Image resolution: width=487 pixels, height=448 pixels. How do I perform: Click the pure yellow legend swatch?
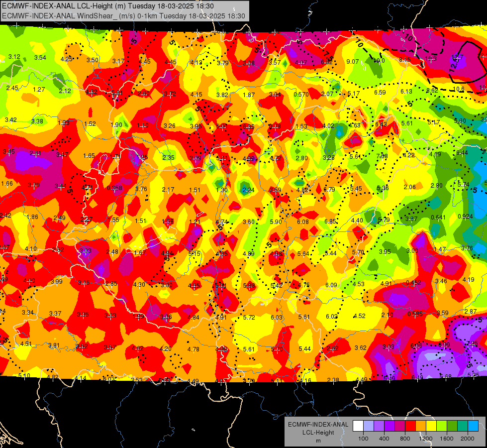click(x=431, y=426)
